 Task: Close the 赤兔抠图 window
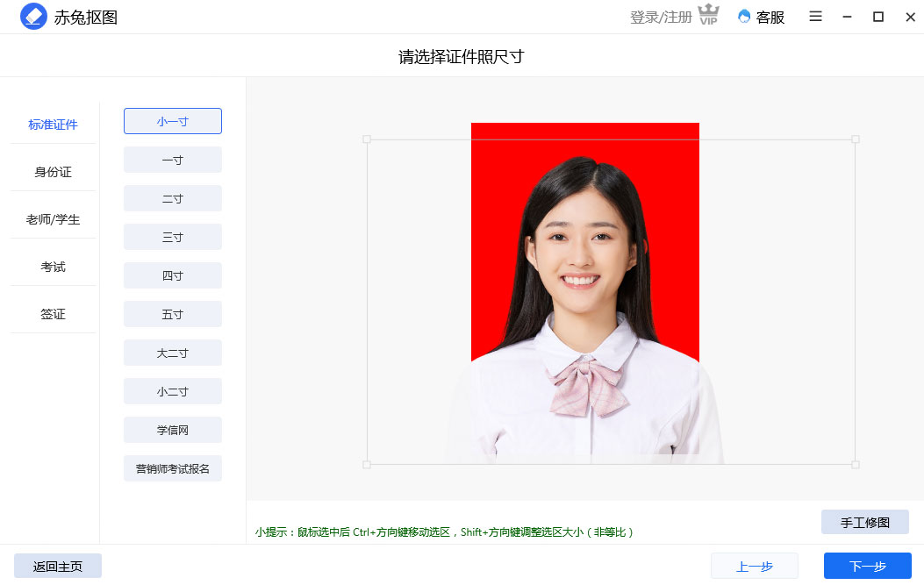pos(911,17)
